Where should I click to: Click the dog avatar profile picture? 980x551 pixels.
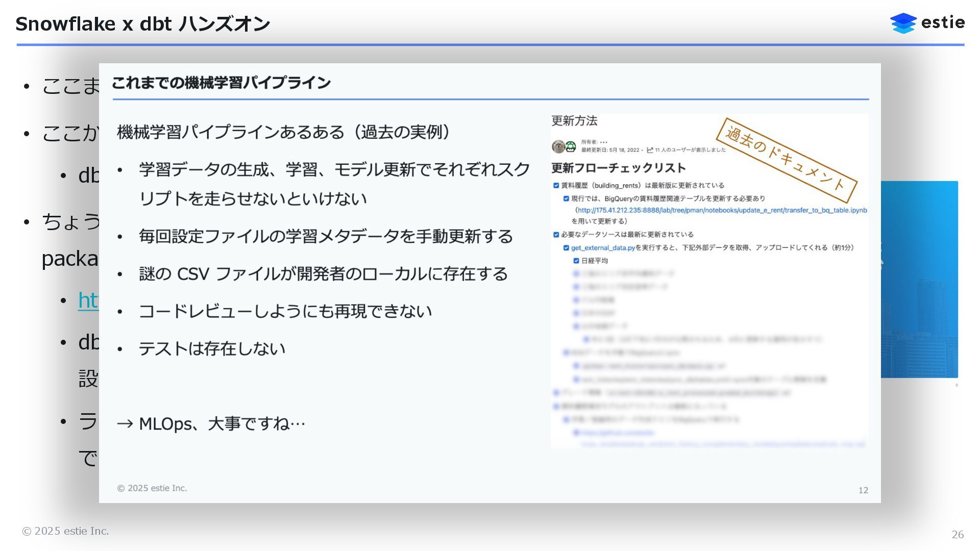pyautogui.click(x=558, y=146)
